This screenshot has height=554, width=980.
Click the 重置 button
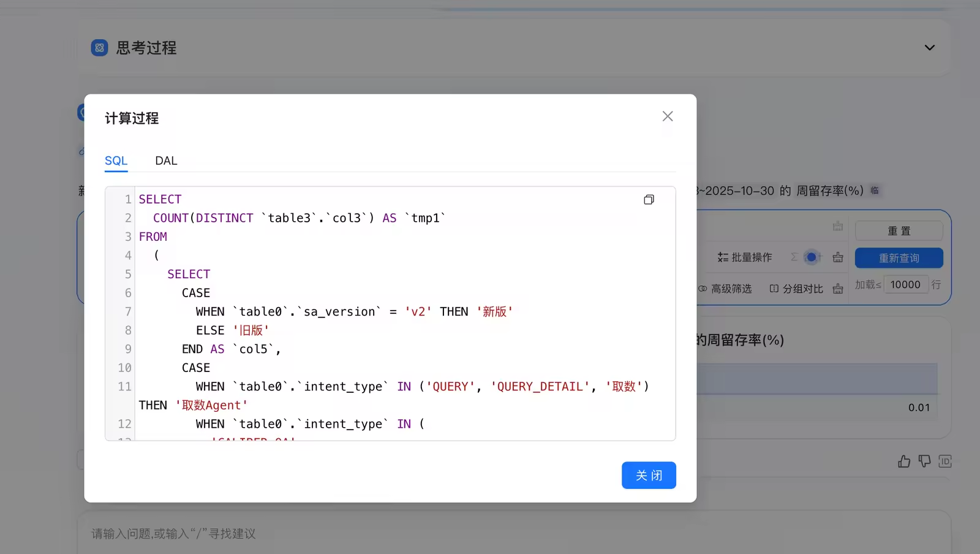click(899, 231)
